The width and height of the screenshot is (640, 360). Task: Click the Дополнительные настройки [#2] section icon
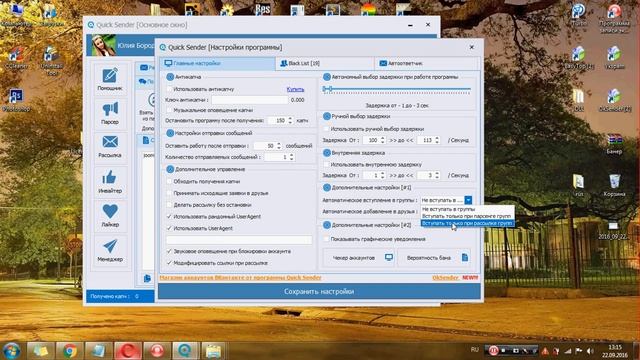327,225
